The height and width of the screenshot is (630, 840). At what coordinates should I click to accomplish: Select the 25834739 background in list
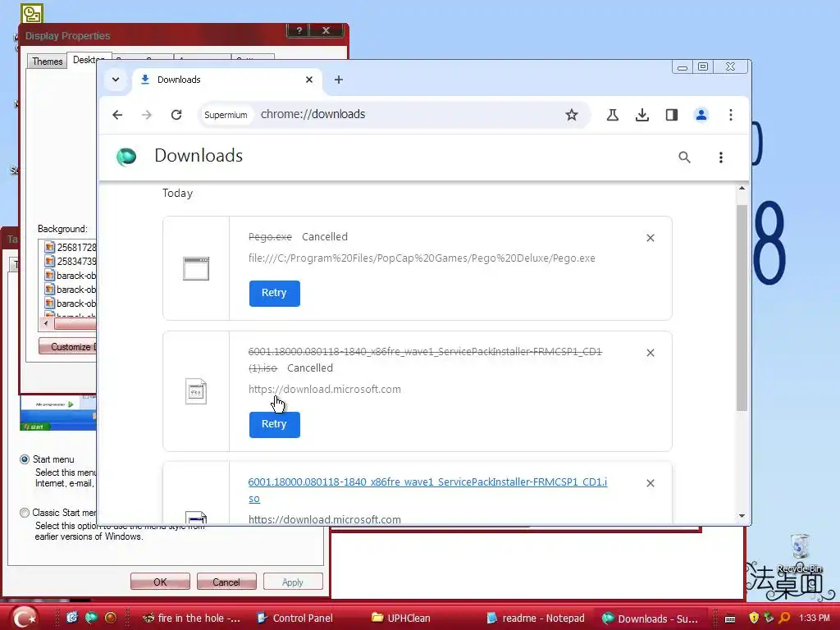pyautogui.click(x=71, y=262)
